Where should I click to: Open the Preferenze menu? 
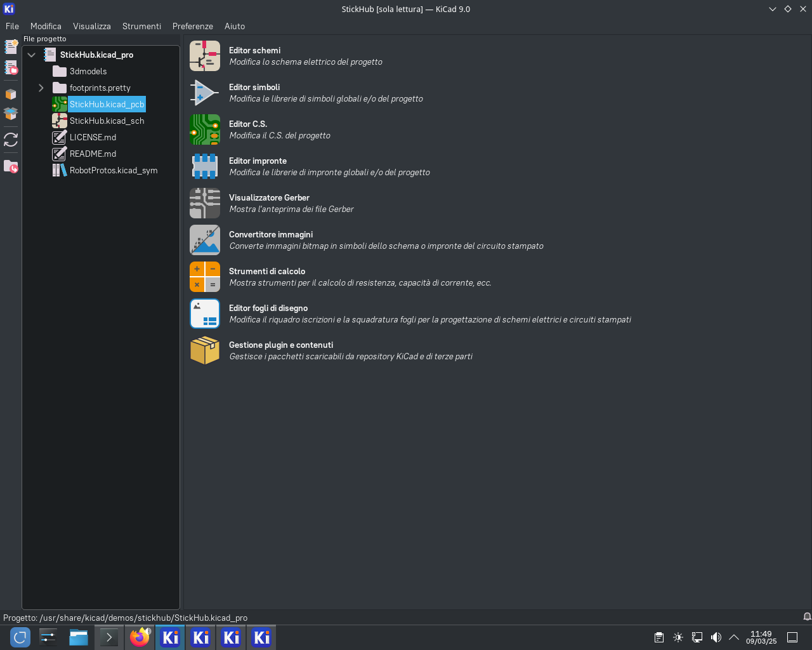192,26
